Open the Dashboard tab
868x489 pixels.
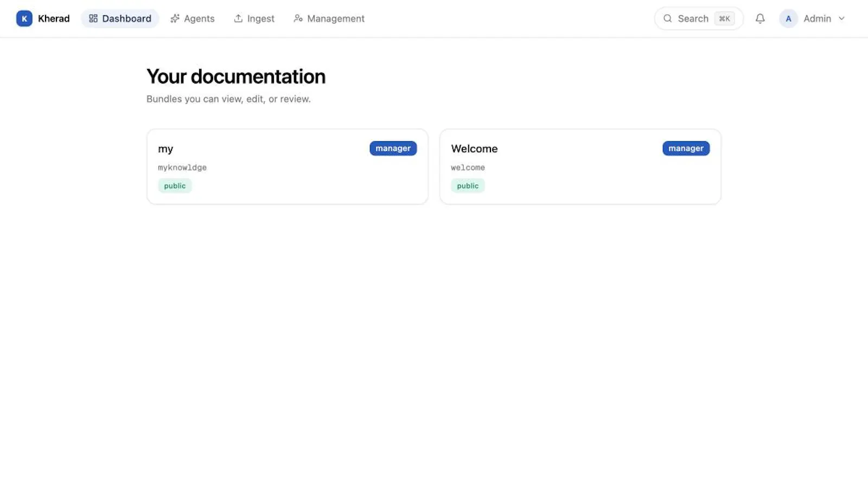click(120, 18)
